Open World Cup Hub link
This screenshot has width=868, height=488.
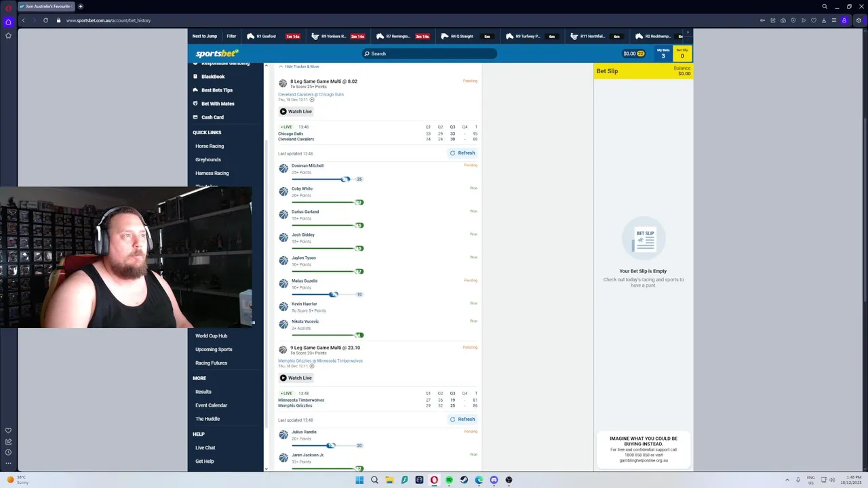(x=212, y=335)
